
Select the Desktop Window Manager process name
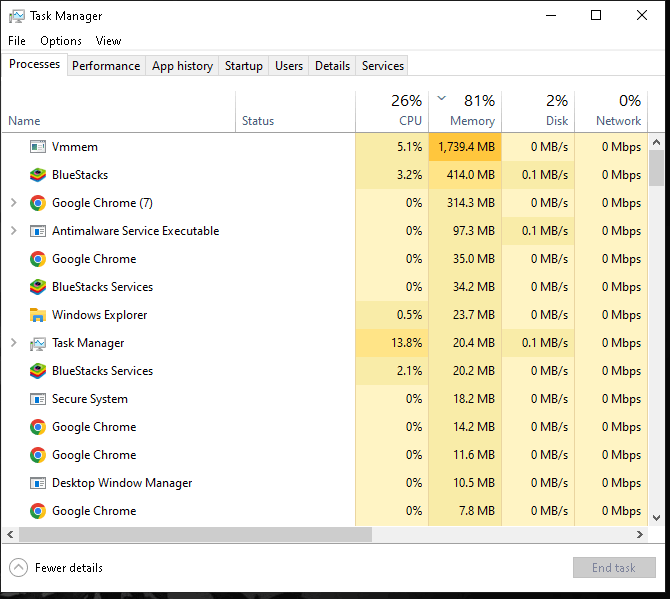(122, 483)
